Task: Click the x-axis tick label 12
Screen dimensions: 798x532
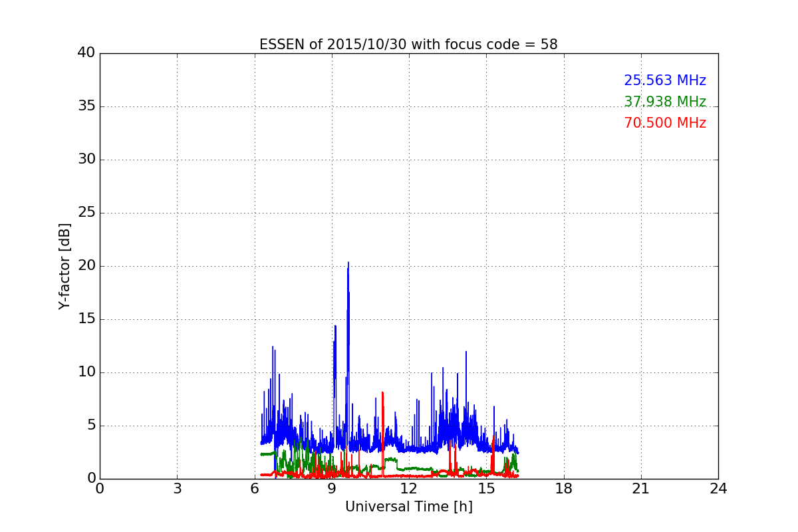Action: click(409, 489)
